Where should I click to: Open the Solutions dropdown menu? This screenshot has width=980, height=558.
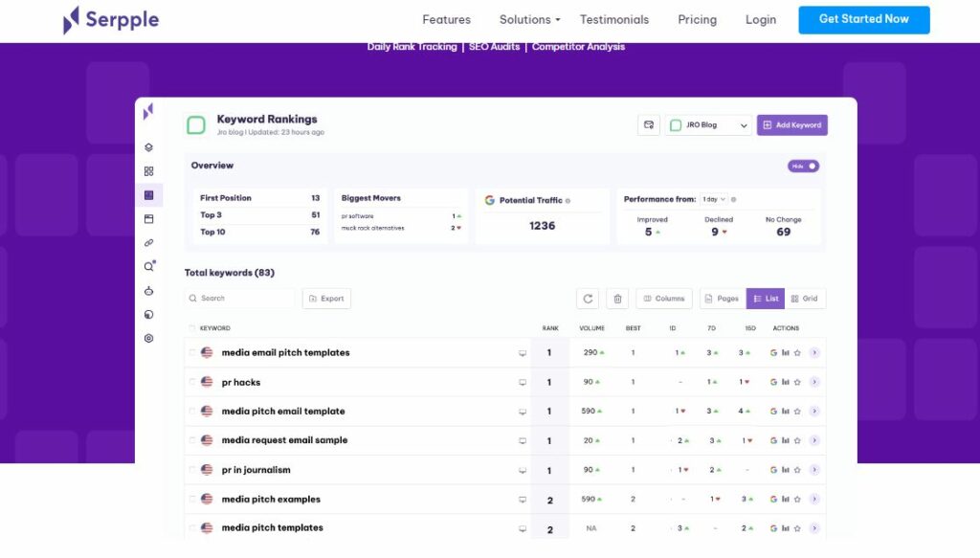coord(529,20)
